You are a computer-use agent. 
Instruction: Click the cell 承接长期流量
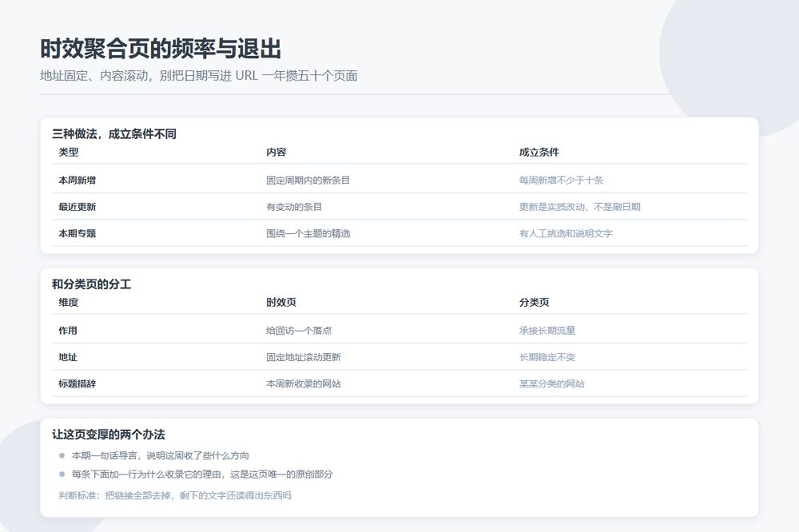[x=547, y=331]
